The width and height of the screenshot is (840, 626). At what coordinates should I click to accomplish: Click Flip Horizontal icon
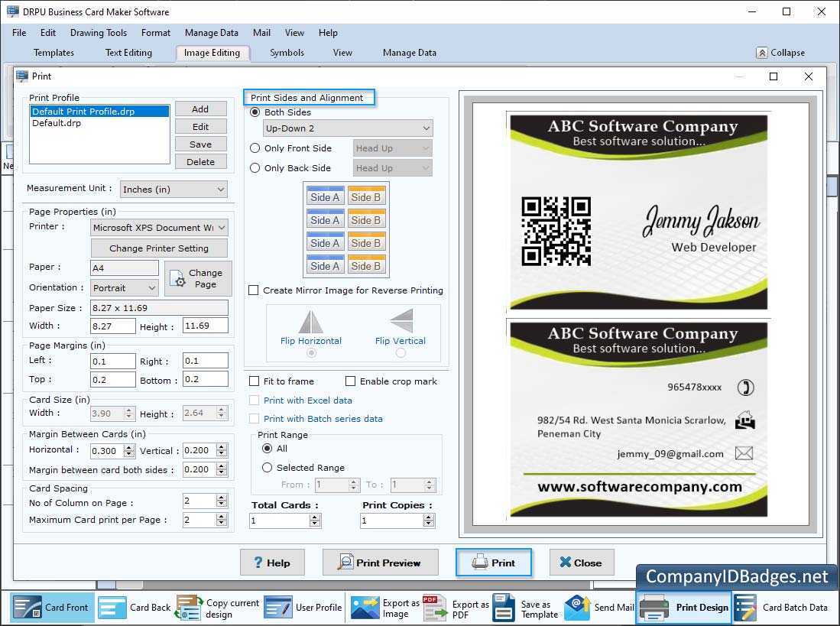(311, 321)
